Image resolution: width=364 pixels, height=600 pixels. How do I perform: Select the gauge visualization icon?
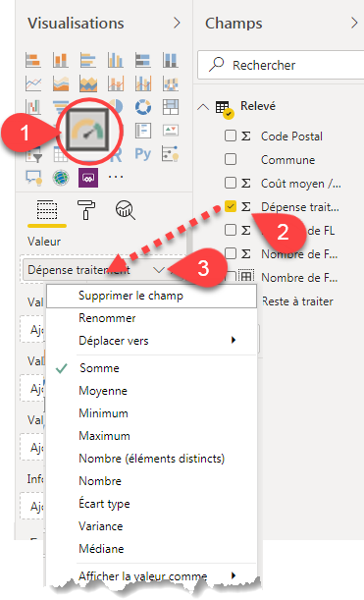pos(88,130)
